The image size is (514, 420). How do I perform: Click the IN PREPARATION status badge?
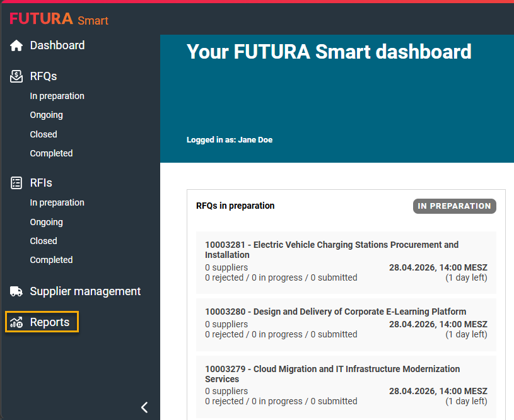tap(454, 206)
